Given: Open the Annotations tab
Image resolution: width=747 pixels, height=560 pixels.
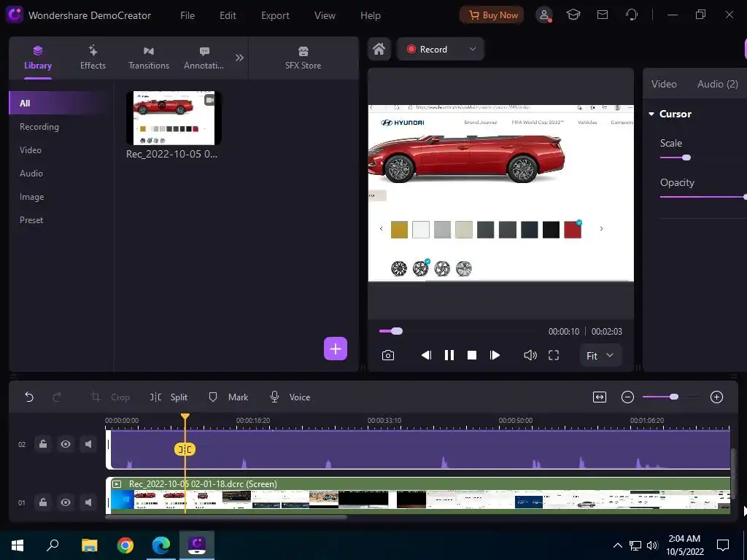Looking at the screenshot, I should (204, 58).
